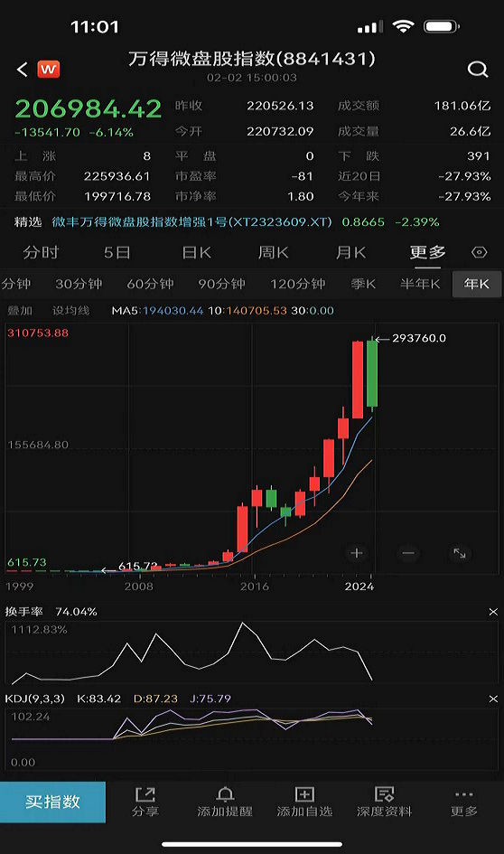504x854 pixels.
Task: Tap the 上涨 count 8
Action: 146,156
